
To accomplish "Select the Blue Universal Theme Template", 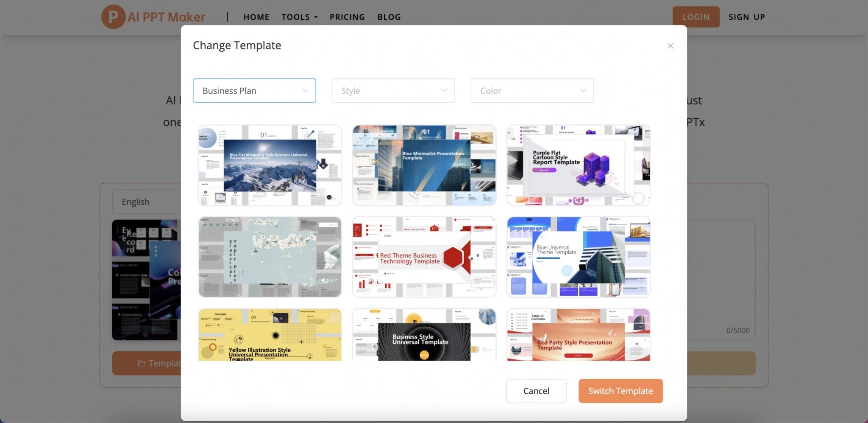I will click(x=578, y=257).
